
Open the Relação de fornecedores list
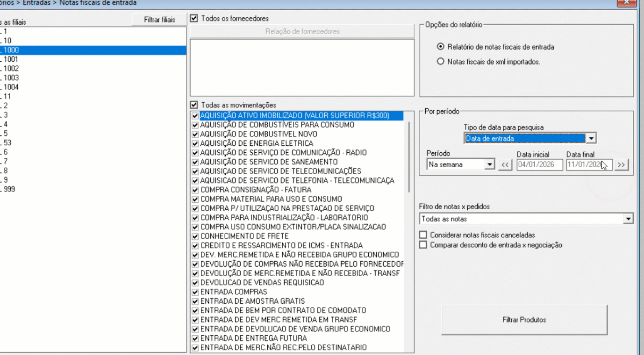(302, 32)
